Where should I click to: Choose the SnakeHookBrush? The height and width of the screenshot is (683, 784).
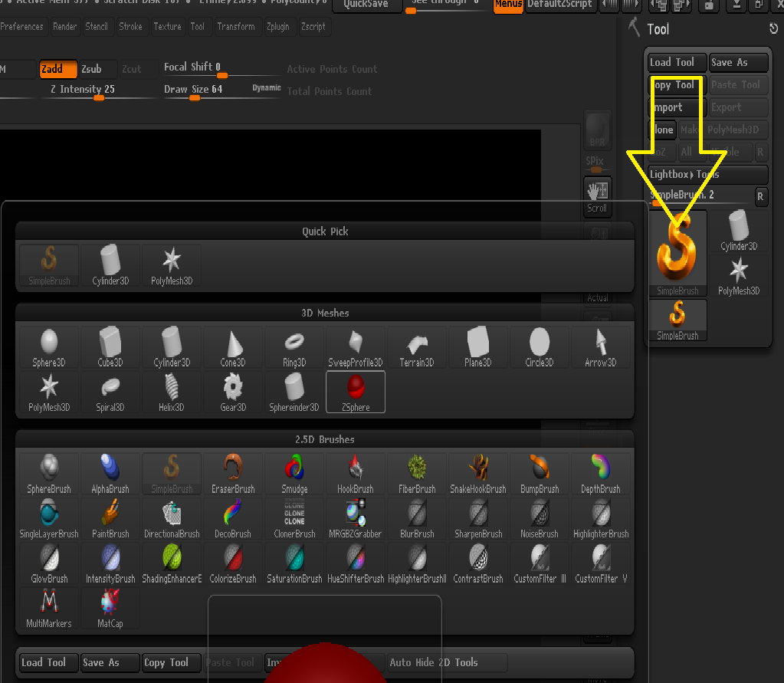[478, 474]
